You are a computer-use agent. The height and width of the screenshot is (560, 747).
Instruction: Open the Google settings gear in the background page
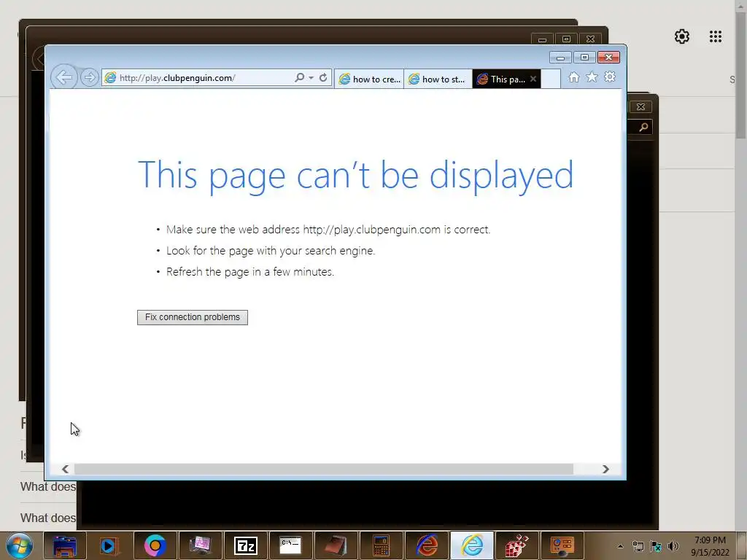682,36
